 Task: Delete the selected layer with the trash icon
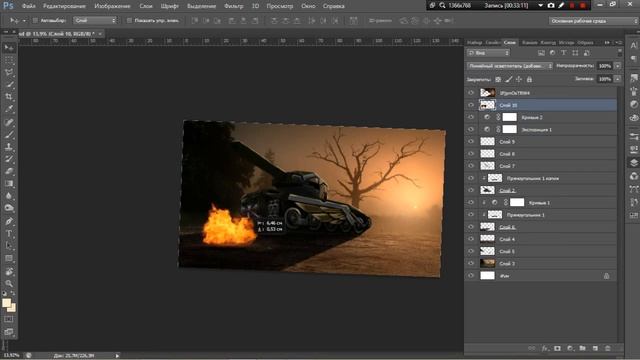pos(608,348)
